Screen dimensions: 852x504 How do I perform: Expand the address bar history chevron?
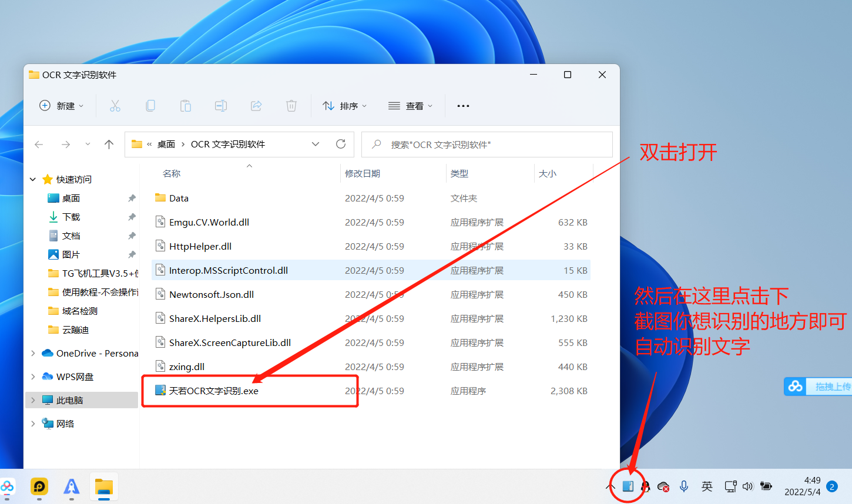point(316,145)
